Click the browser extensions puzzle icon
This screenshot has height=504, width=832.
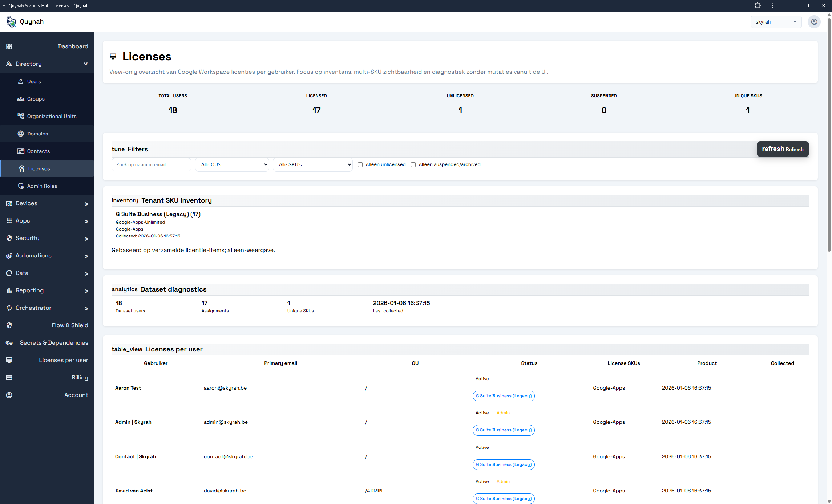coord(758,5)
